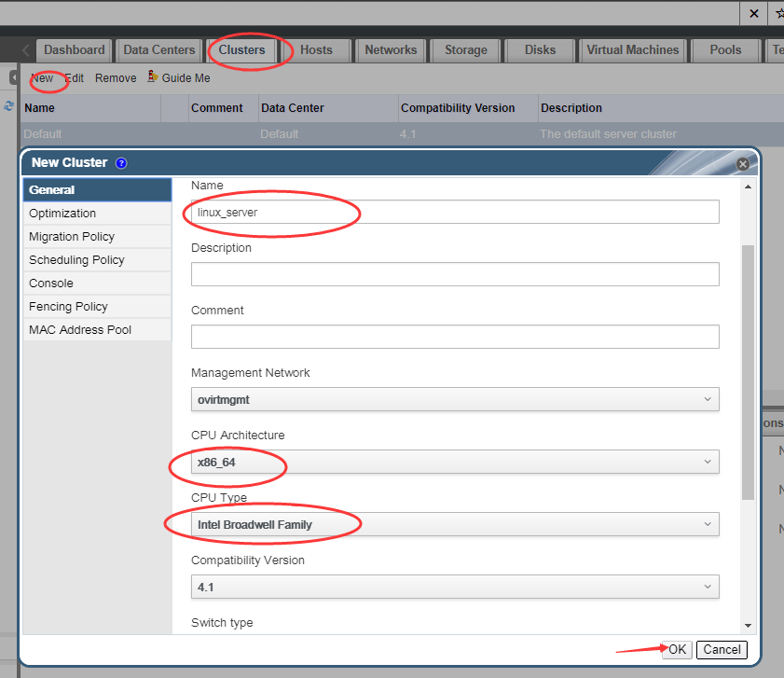Open the MAC Address Pool section
Screen dimensions: 784x678
coord(98,330)
